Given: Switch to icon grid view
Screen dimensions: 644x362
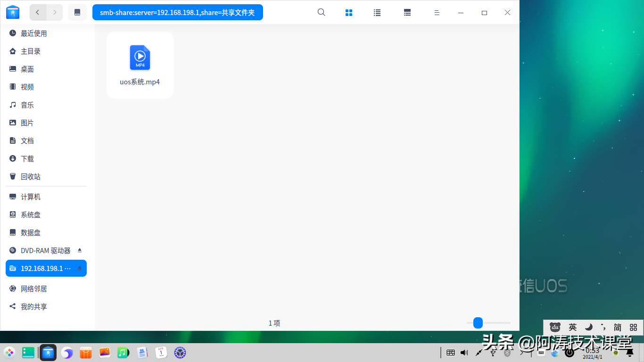Looking at the screenshot, I should pos(349,13).
